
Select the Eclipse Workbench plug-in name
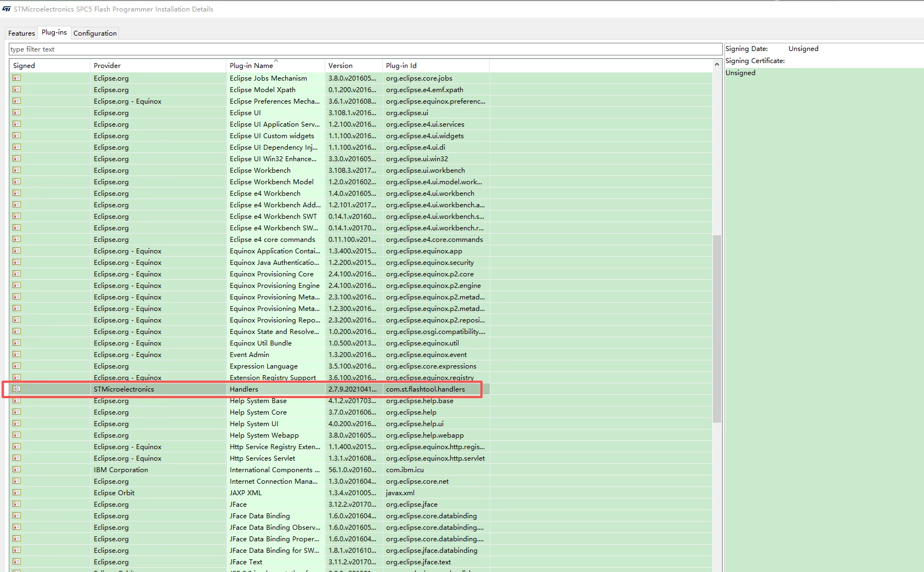point(260,170)
